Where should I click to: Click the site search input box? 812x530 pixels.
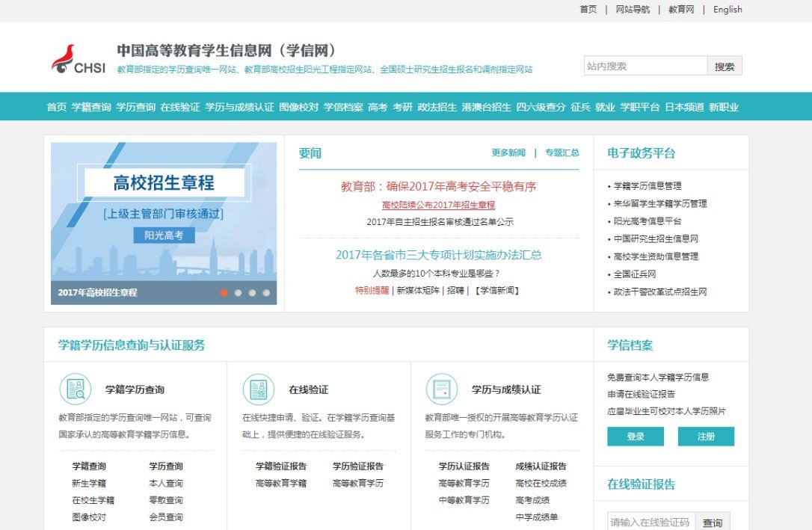tap(645, 66)
